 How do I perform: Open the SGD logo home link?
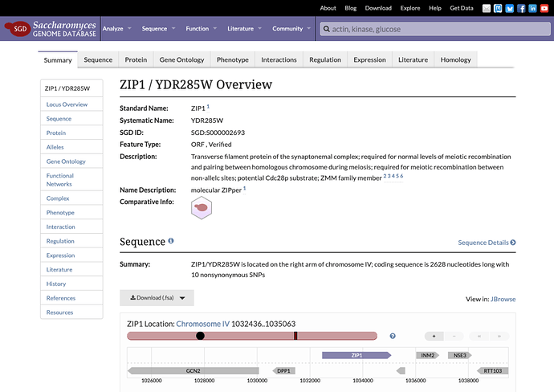[50, 29]
